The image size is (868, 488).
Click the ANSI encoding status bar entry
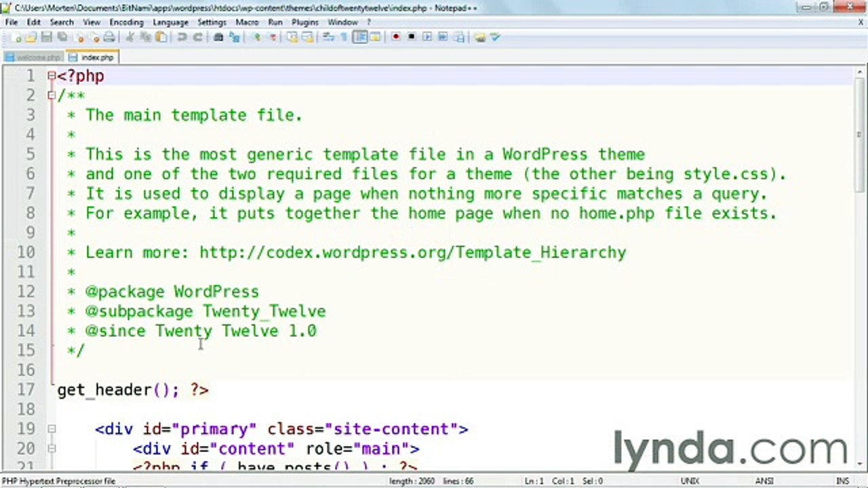pyautogui.click(x=764, y=481)
